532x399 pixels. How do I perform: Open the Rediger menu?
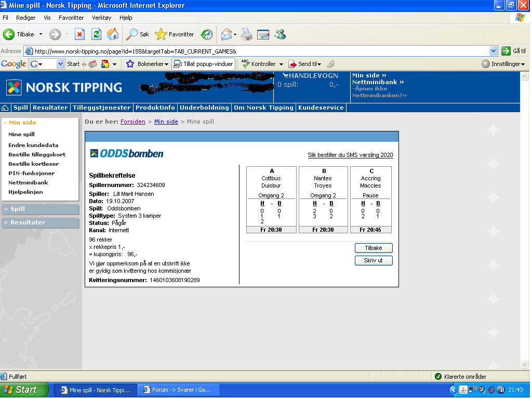(26, 18)
